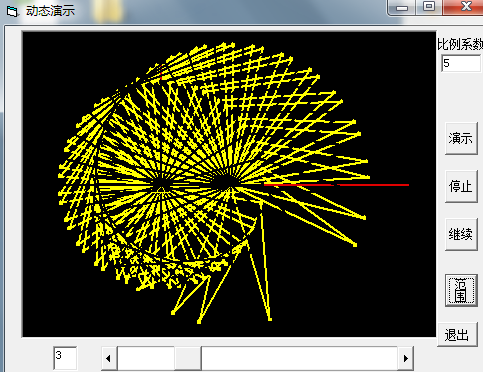Click the 演示 demo button
The height and width of the screenshot is (372, 483).
coord(461,138)
